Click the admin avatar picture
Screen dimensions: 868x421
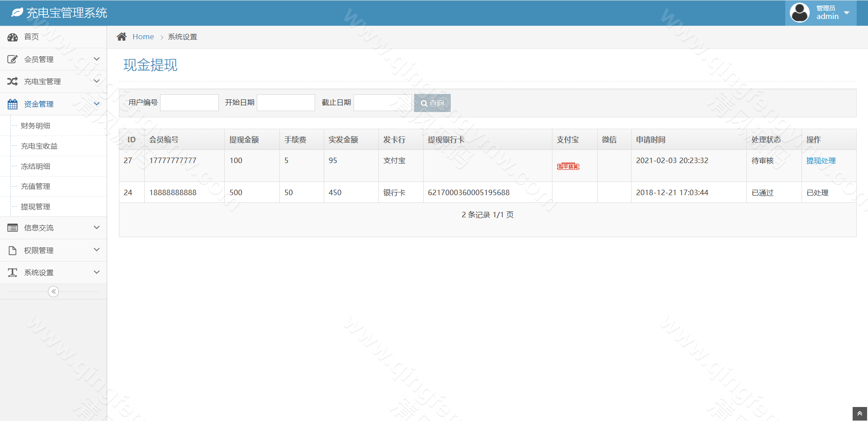pos(799,12)
